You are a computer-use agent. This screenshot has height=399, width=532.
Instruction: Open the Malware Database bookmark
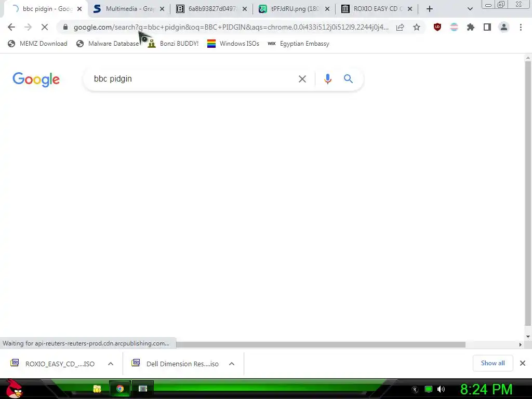[x=108, y=44]
